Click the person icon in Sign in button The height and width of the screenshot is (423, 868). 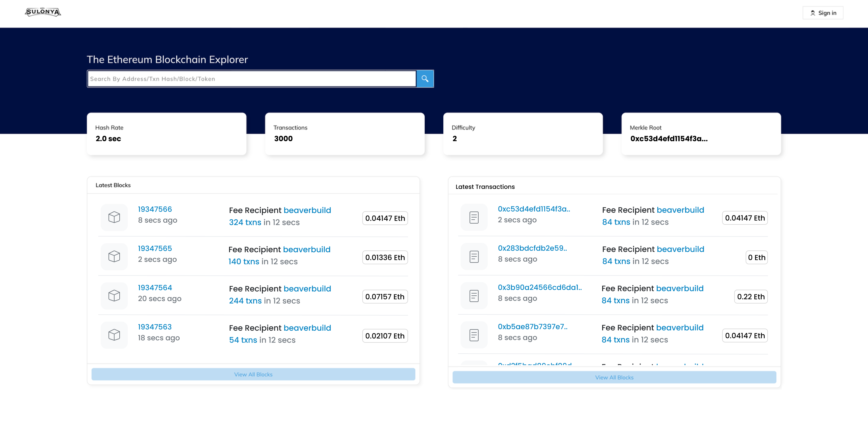tap(813, 13)
